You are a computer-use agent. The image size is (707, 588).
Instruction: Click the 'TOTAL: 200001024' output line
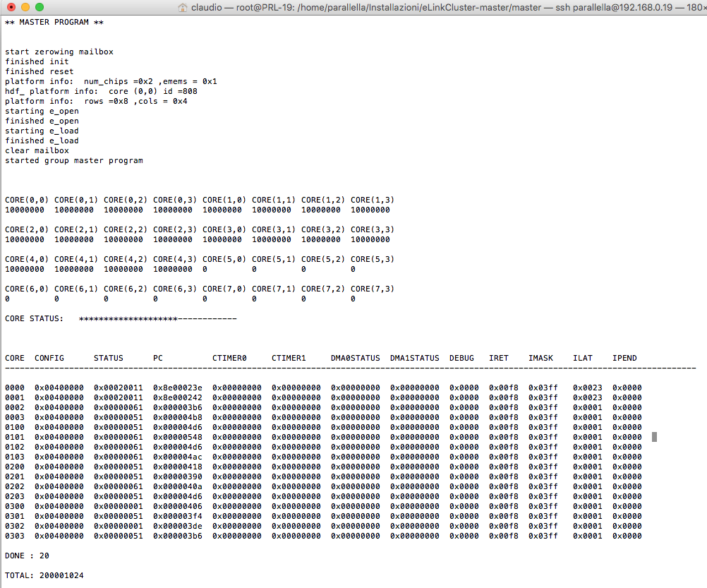tap(44, 575)
